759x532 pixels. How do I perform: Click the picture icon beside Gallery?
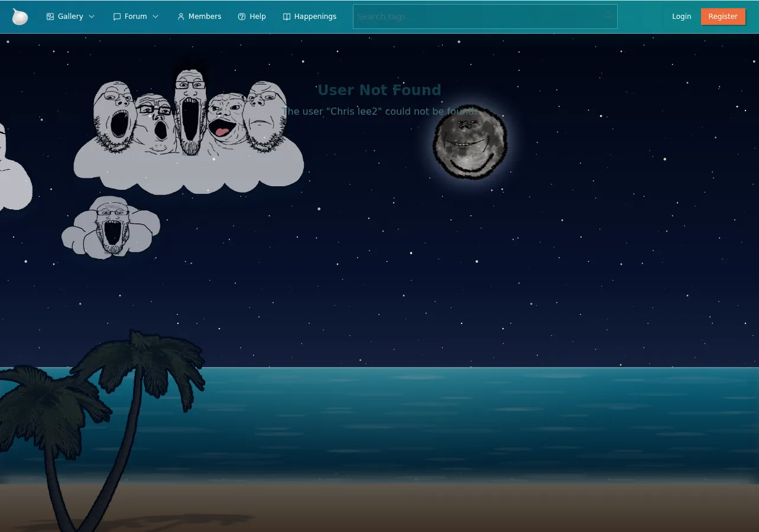coord(50,17)
